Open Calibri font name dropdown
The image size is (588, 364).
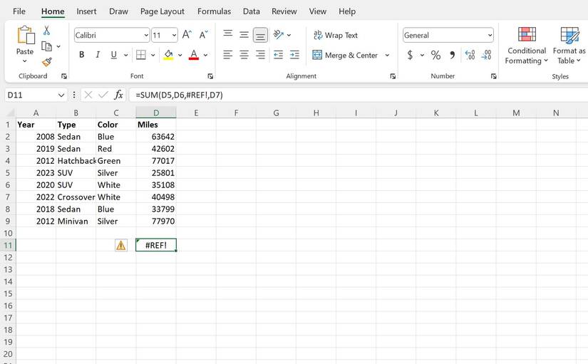pyautogui.click(x=146, y=35)
